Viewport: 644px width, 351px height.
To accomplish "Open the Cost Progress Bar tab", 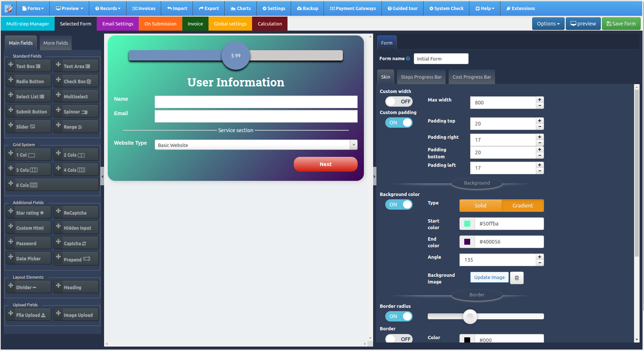I will (x=472, y=77).
